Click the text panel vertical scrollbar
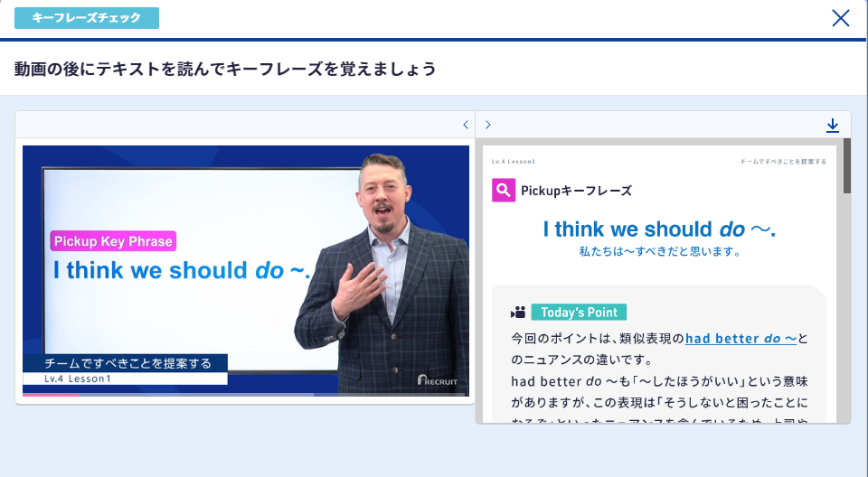This screenshot has width=868, height=477. 847,166
